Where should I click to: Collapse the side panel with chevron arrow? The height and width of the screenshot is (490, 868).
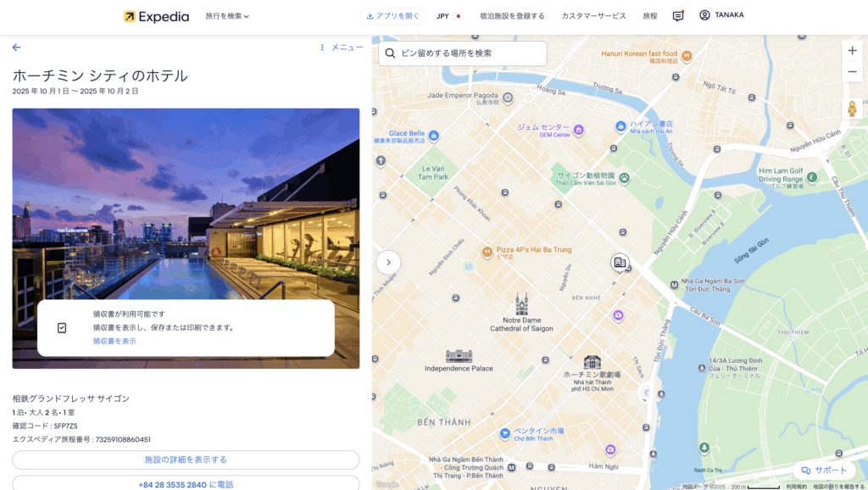pos(388,263)
